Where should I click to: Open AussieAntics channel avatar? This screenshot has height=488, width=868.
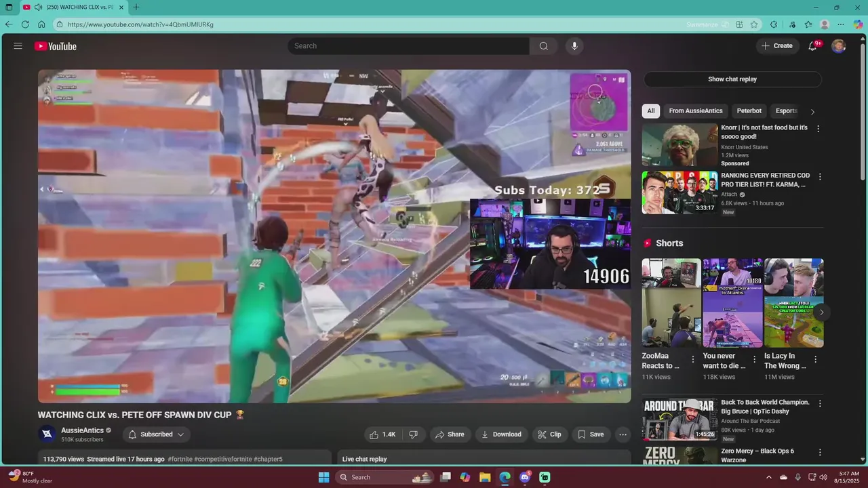tap(47, 434)
